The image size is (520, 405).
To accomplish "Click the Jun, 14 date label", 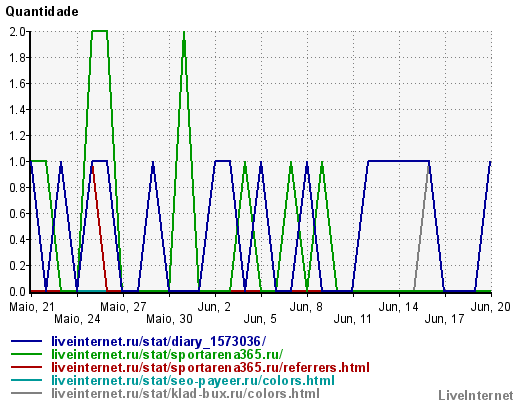I will point(398,307).
